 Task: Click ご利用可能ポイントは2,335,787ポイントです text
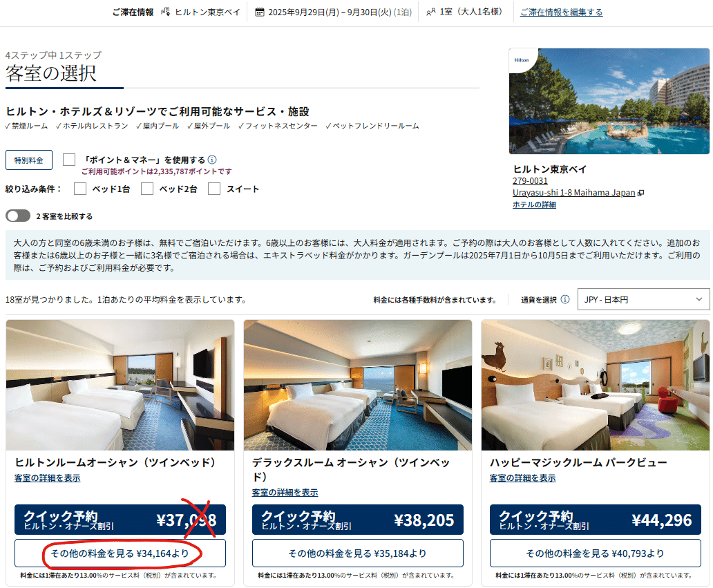tap(156, 171)
